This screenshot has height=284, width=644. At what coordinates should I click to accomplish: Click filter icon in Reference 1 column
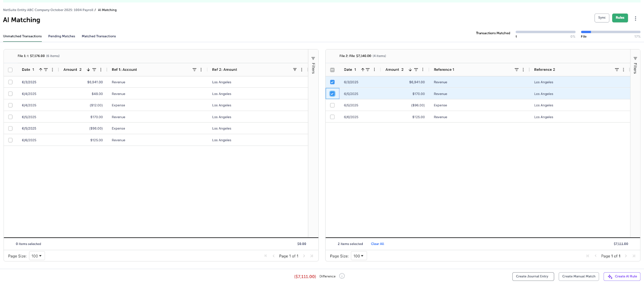click(x=516, y=70)
